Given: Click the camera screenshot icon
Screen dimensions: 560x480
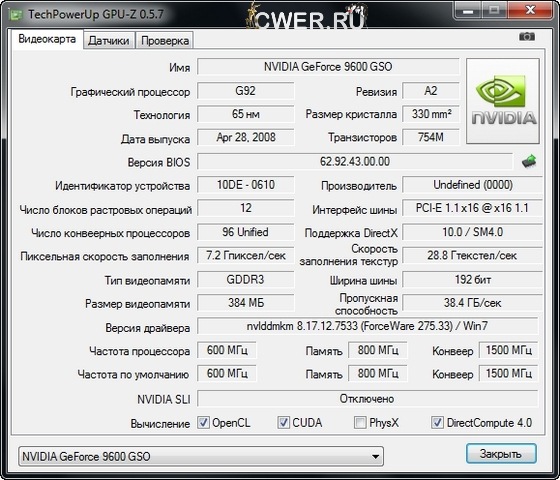Looking at the screenshot, I should click(527, 36).
